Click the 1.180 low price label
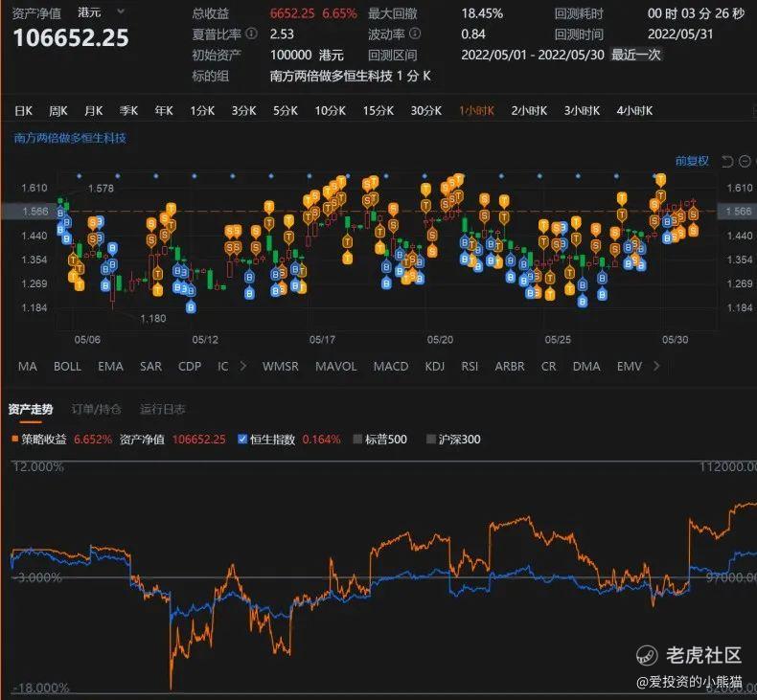Viewport: 757px width, 700px height. [x=153, y=319]
